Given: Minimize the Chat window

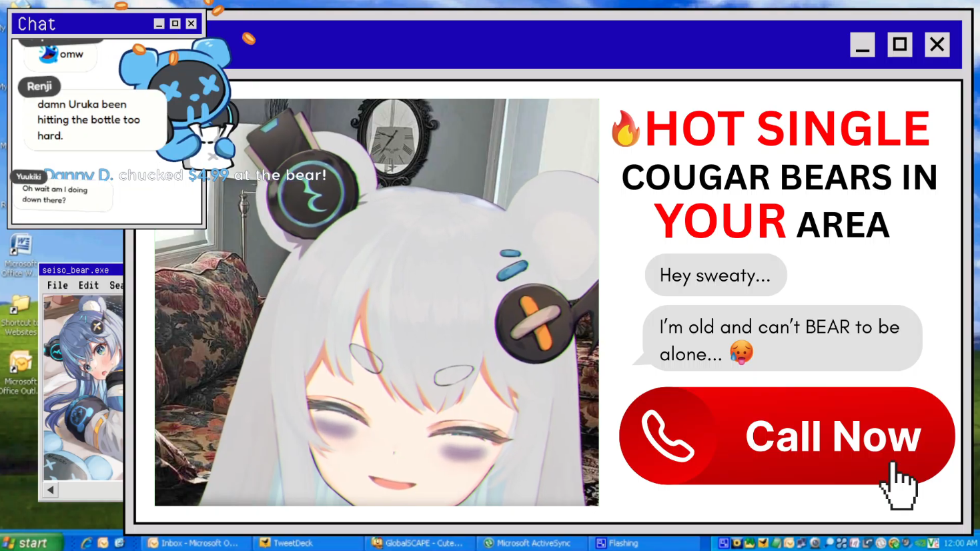Looking at the screenshot, I should [159, 24].
